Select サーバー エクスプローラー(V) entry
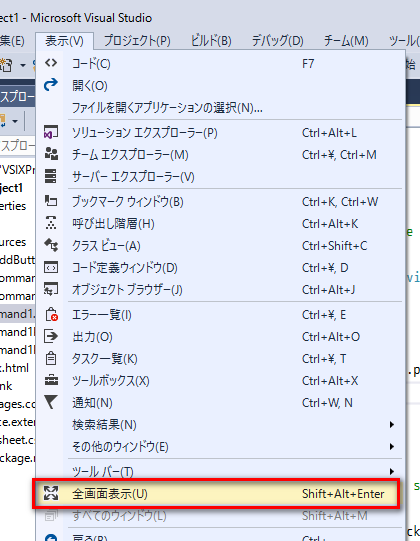Image resolution: width=420 pixels, height=541 pixels. tap(221, 177)
